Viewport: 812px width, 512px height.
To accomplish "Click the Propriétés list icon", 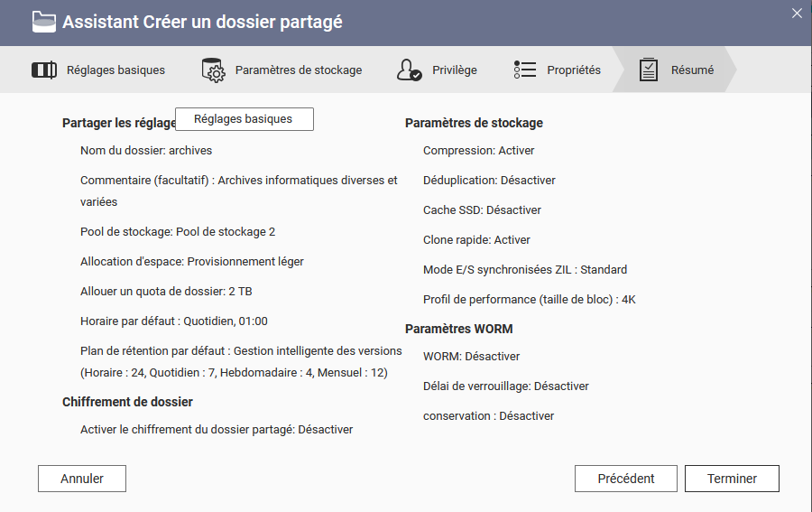I will (x=525, y=70).
